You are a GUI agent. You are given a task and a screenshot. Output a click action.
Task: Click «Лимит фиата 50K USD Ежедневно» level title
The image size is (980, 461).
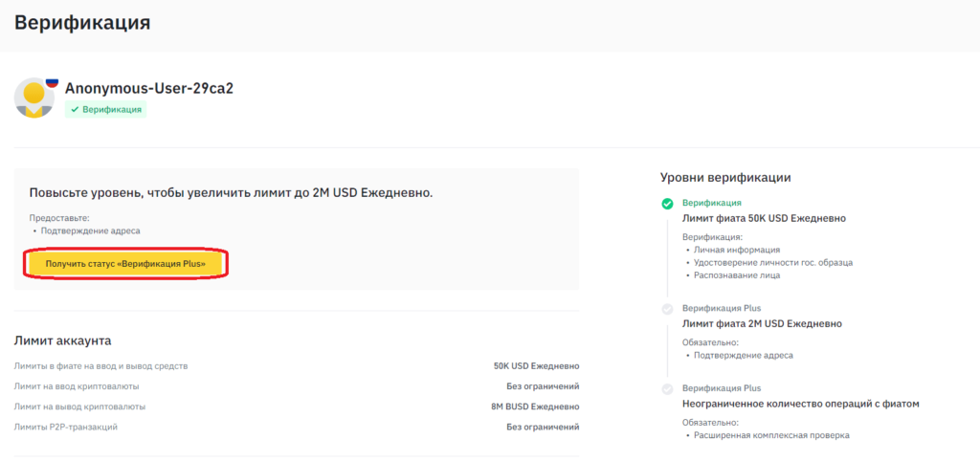click(x=763, y=218)
